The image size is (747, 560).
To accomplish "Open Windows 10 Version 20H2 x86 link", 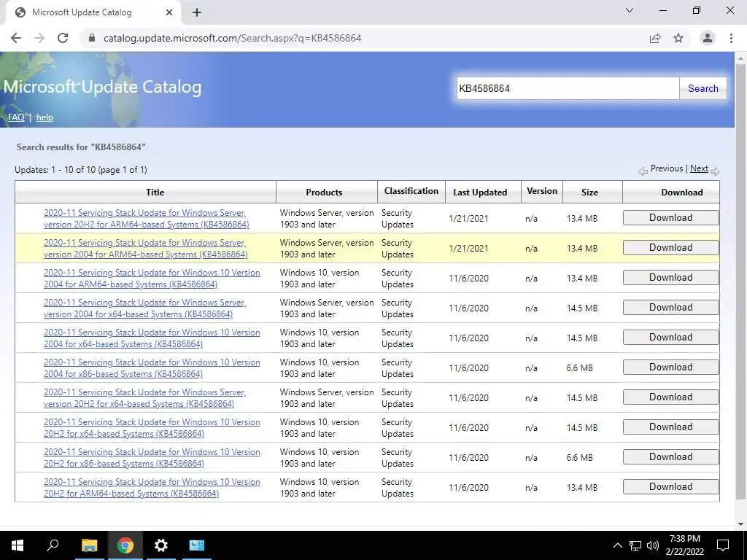I will [152, 458].
